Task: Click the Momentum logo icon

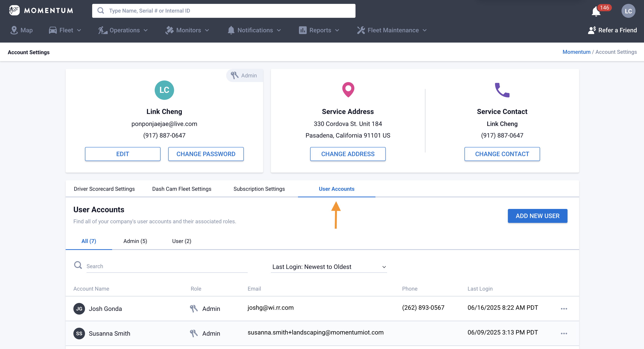Action: coord(14,10)
